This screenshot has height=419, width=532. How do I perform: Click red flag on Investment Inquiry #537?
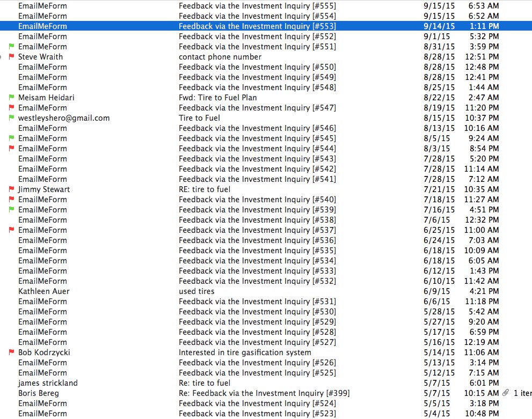[x=11, y=230]
